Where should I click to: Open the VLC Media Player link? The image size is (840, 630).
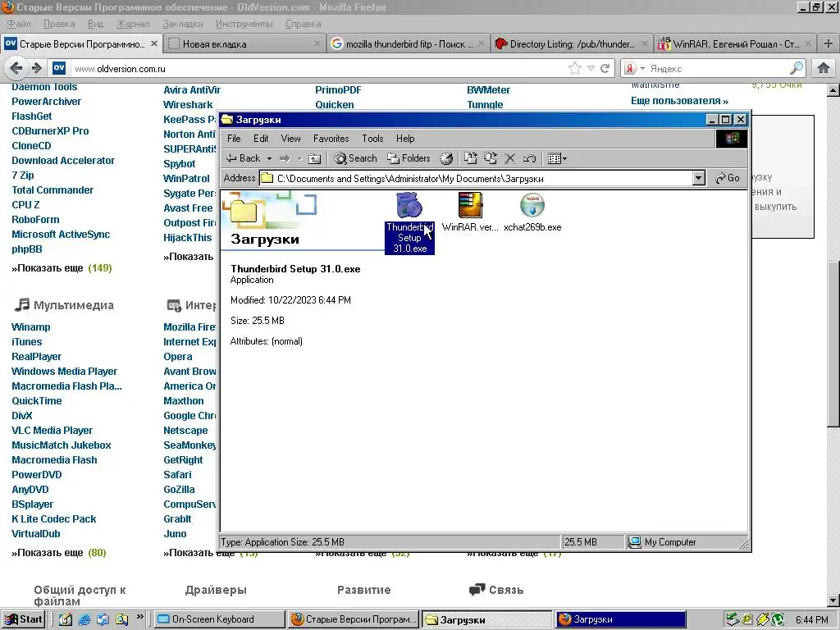tap(52, 431)
